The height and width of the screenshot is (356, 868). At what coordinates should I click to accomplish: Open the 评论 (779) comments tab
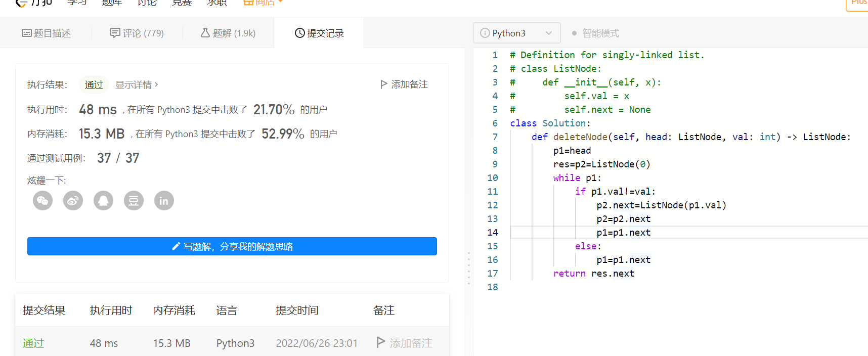137,33
